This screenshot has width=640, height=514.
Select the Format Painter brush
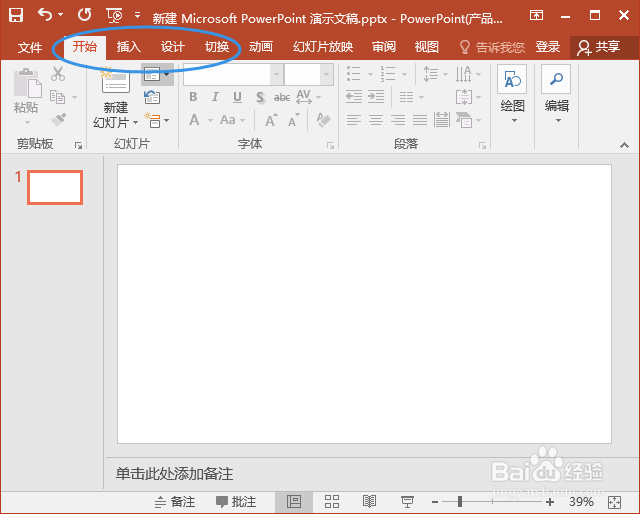(x=58, y=120)
